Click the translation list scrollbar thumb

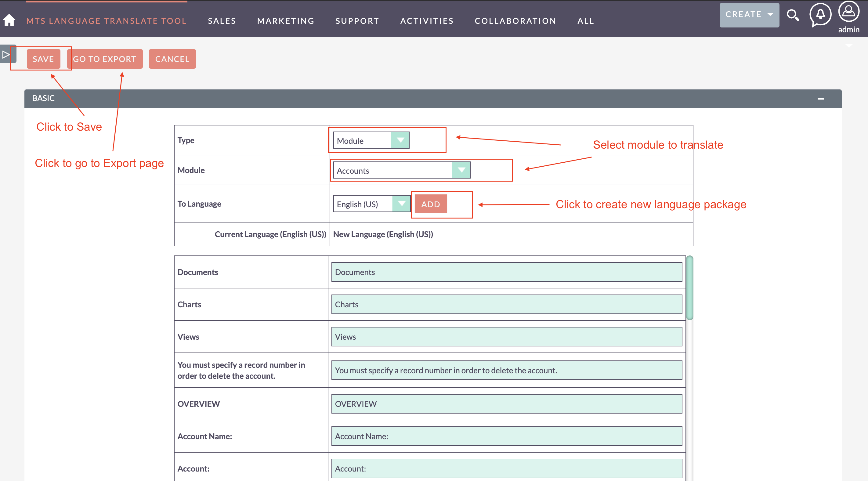(x=690, y=288)
